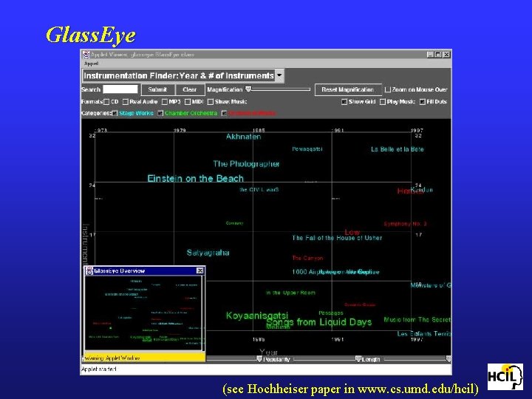The image size is (532, 399).
Task: Select Les Enfants Terribles label
Action: (424, 334)
